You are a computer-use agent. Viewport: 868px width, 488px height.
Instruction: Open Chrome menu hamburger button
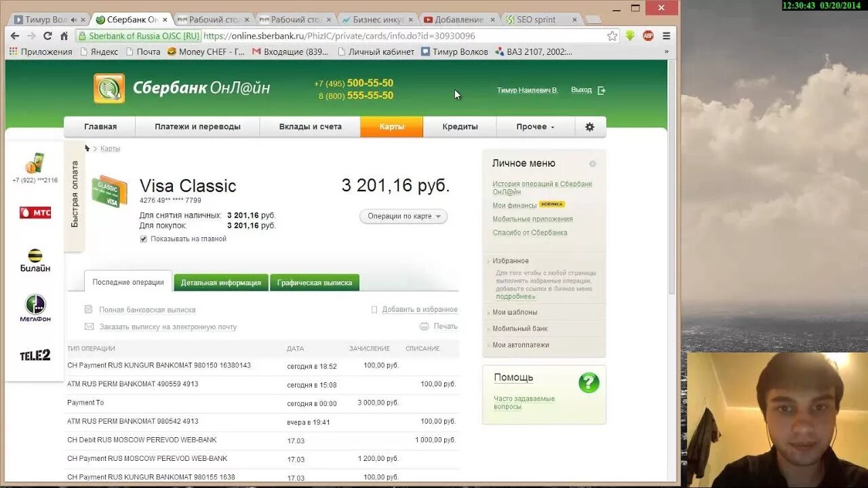tap(667, 36)
